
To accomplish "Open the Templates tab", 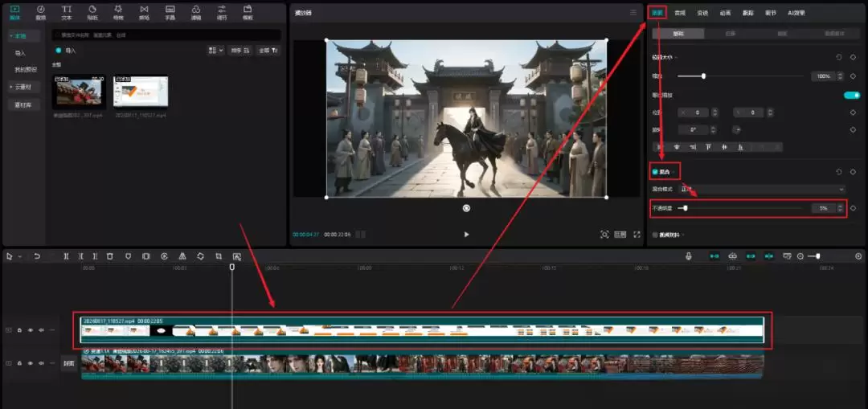I will (248, 13).
